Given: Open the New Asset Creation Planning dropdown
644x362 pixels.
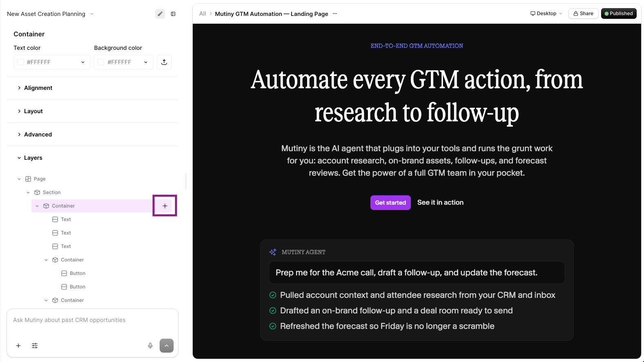Looking at the screenshot, I should 51,14.
